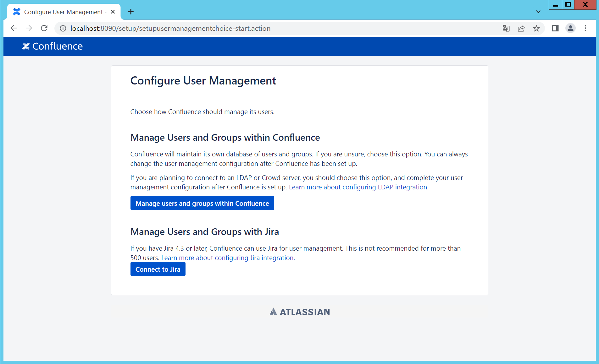Image resolution: width=599 pixels, height=364 pixels.
Task: Close the Configure User Management tab
Action: (113, 12)
